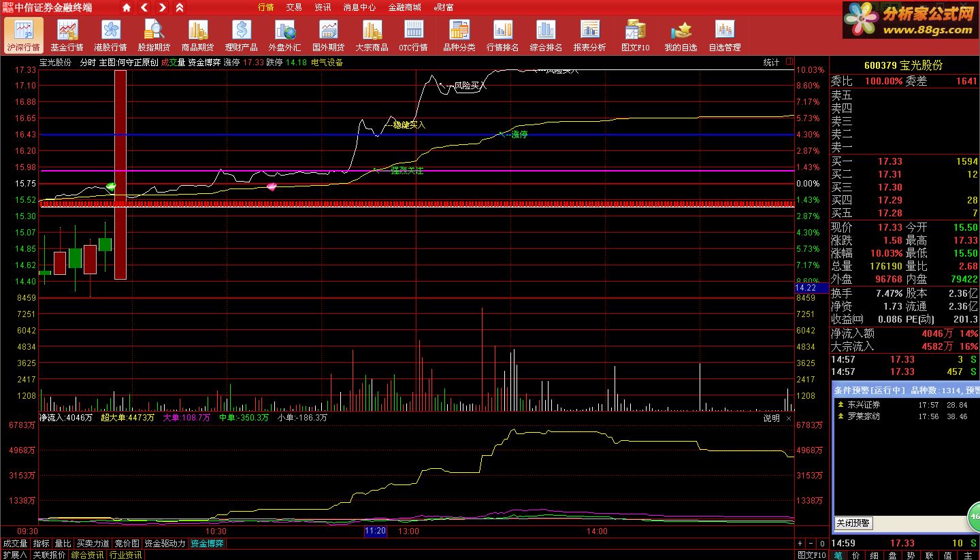Open 股指期货 index futures icon
Image resolution: width=980 pixels, height=560 pixels.
(154, 35)
